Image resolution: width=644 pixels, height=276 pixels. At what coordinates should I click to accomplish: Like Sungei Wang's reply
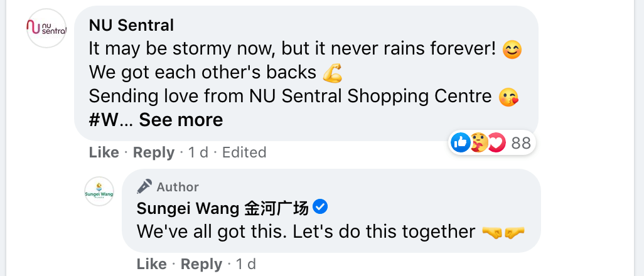point(151,264)
